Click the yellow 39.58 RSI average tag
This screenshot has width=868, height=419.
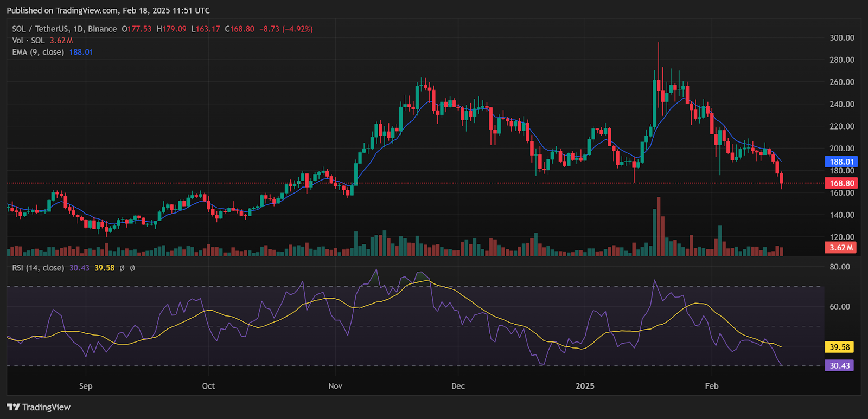[839, 347]
